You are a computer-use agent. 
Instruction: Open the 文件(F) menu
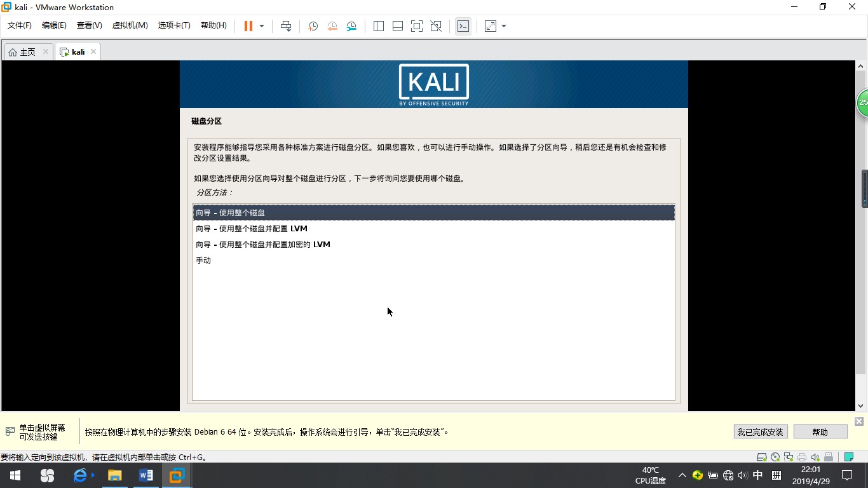coord(20,25)
